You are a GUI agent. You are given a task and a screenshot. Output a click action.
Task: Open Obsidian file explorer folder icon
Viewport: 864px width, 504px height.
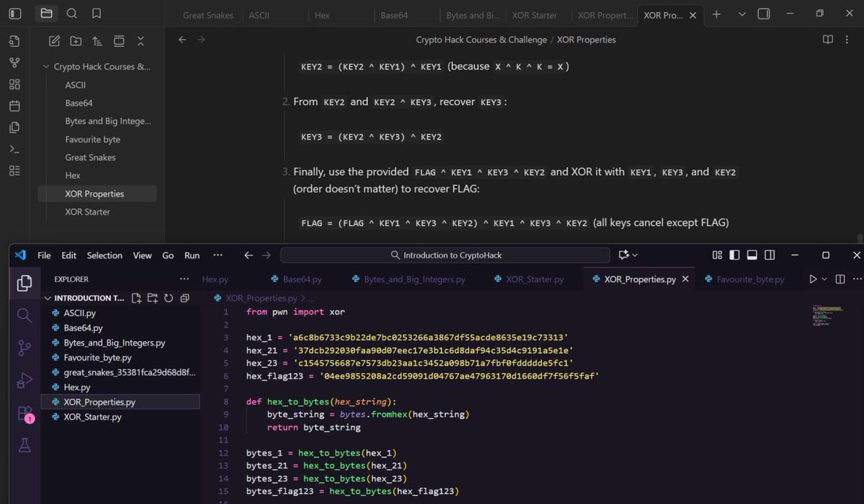click(46, 14)
